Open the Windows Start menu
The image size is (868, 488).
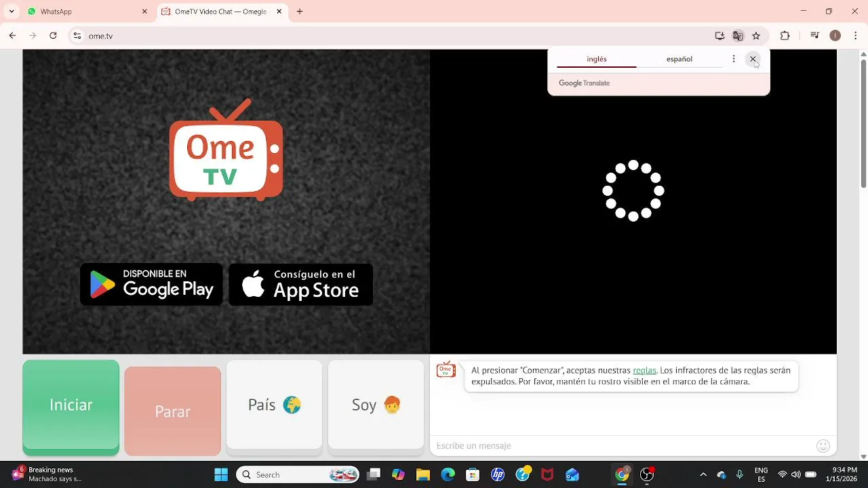(221, 474)
